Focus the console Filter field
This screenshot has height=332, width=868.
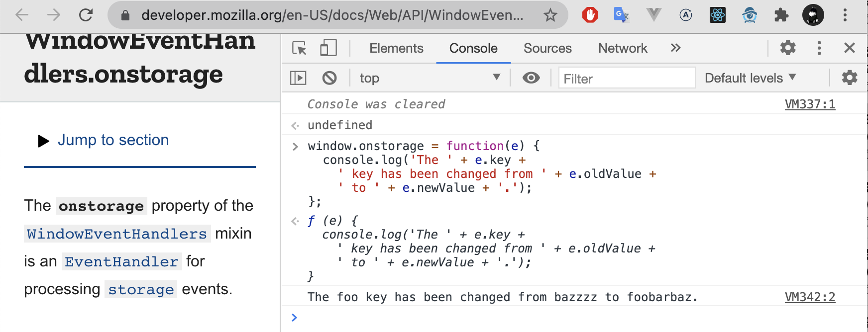pyautogui.click(x=627, y=78)
